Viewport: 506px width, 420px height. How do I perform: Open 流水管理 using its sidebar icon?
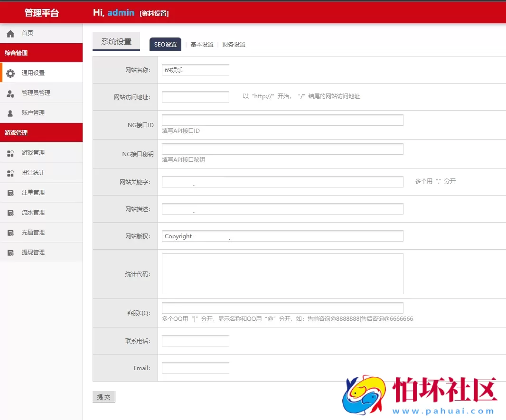coord(10,213)
